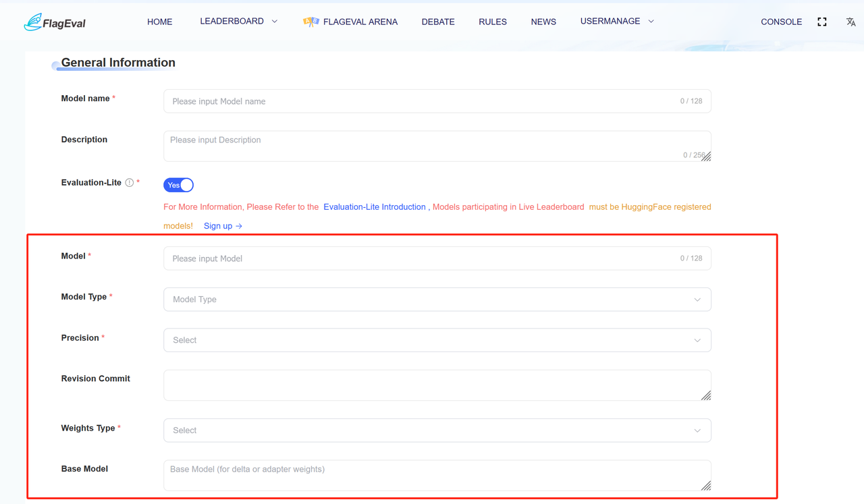
Task: Open the Usermanage menu
Action: [x=616, y=22]
